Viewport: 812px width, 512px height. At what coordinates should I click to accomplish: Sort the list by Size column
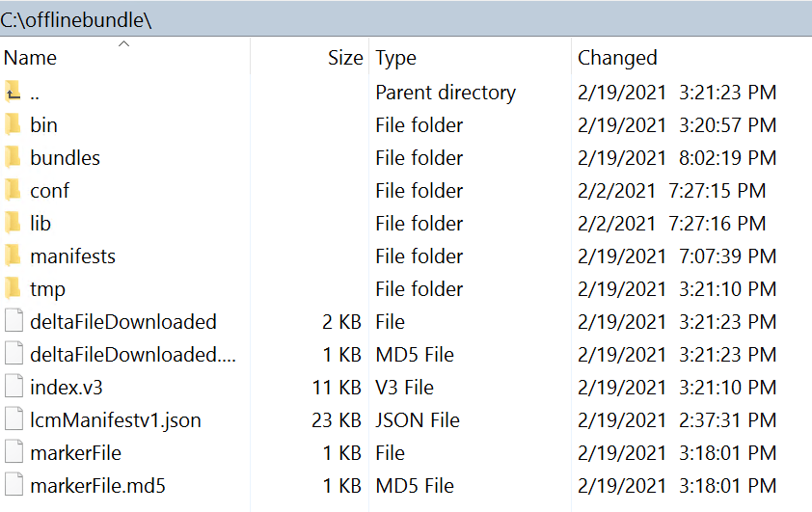pyautogui.click(x=344, y=58)
